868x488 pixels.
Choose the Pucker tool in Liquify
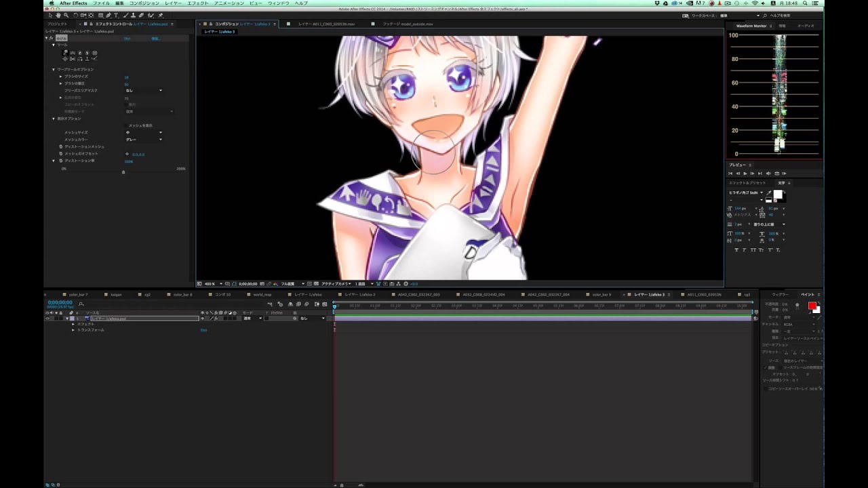point(94,53)
